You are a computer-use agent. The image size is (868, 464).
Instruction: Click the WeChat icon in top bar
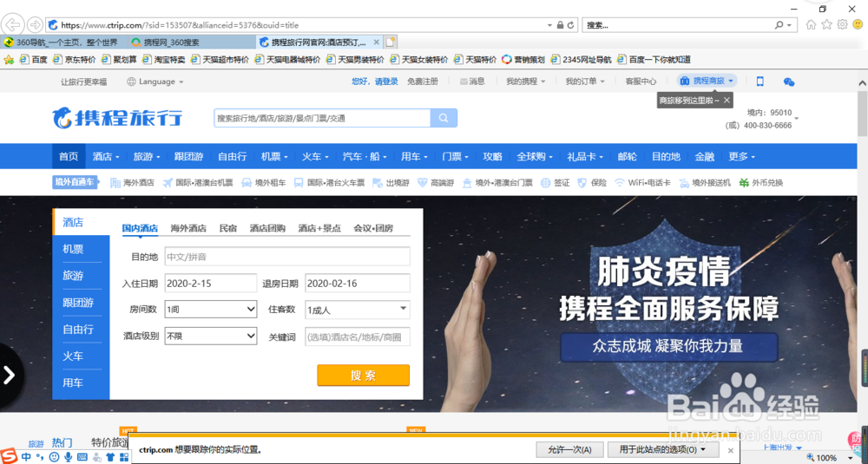point(789,82)
